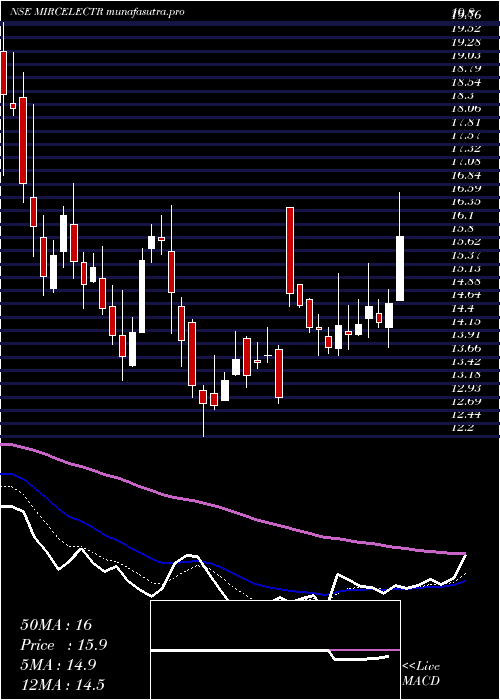500x700 pixels.
Task: Select the 14.64 price axis label
Action: click(x=466, y=295)
